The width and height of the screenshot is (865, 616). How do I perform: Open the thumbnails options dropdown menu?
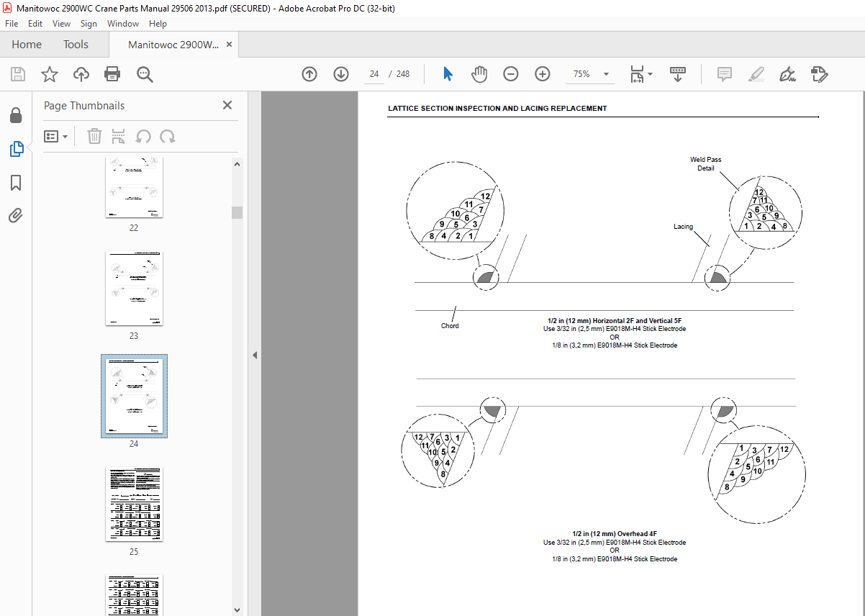tap(55, 136)
